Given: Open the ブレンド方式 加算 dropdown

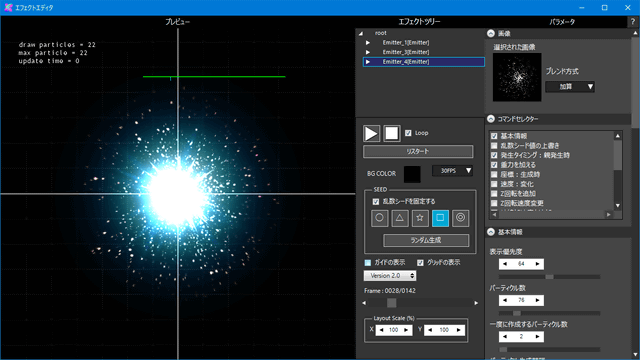Looking at the screenshot, I should click(570, 87).
